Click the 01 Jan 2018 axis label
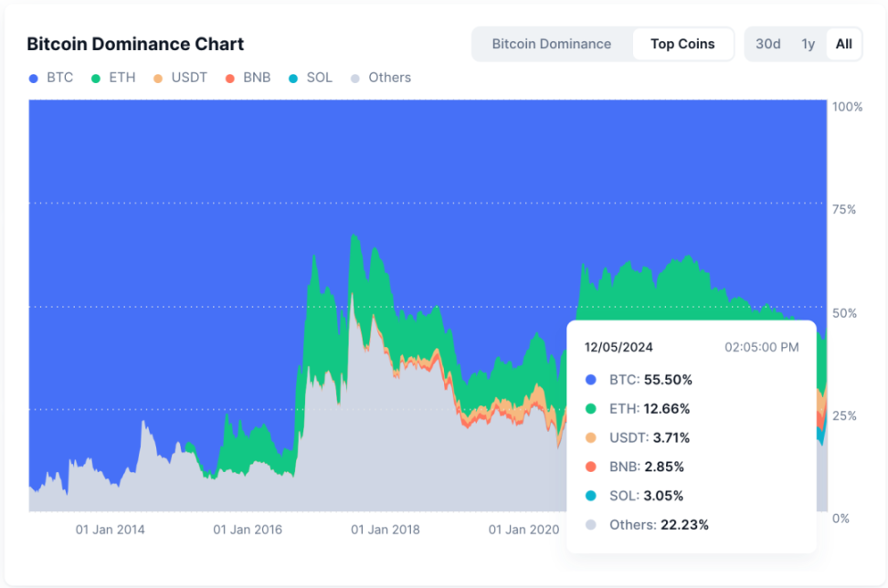The width and height of the screenshot is (888, 588). click(385, 530)
